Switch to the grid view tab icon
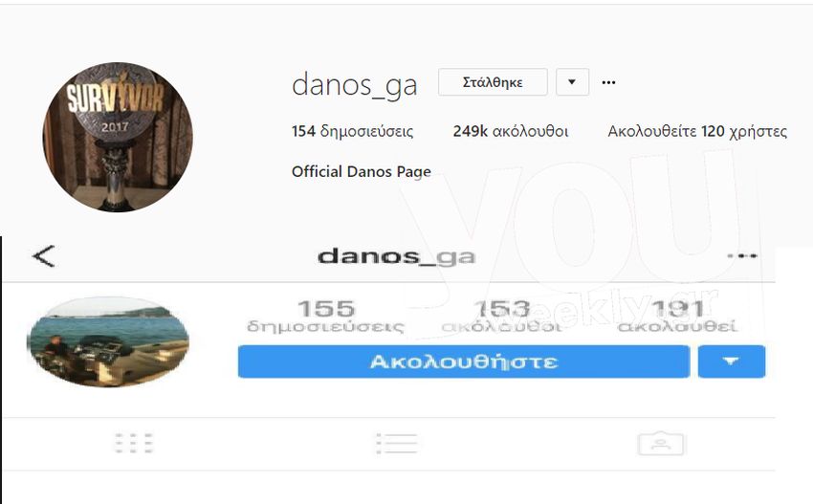Image resolution: width=813 pixels, height=504 pixels. pyautogui.click(x=134, y=444)
